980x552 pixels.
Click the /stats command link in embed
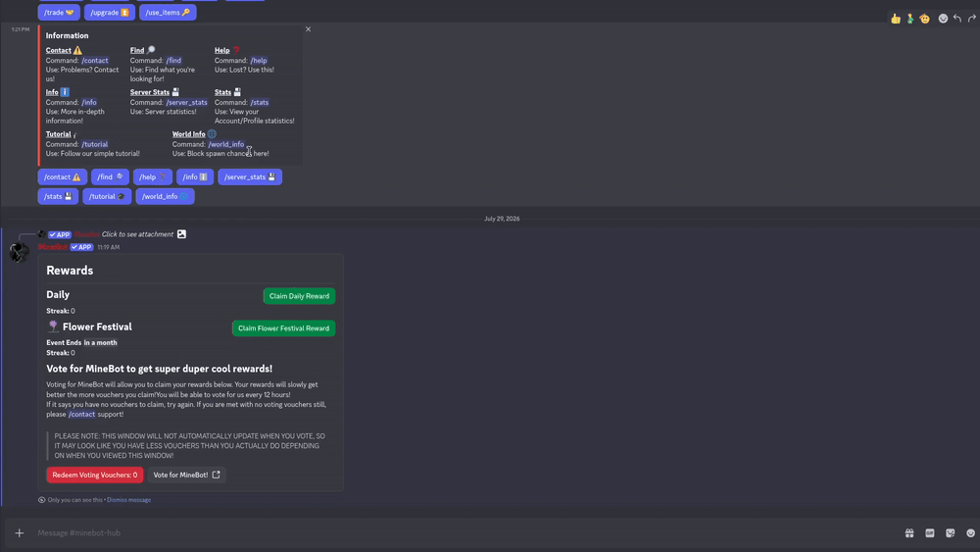[260, 103]
